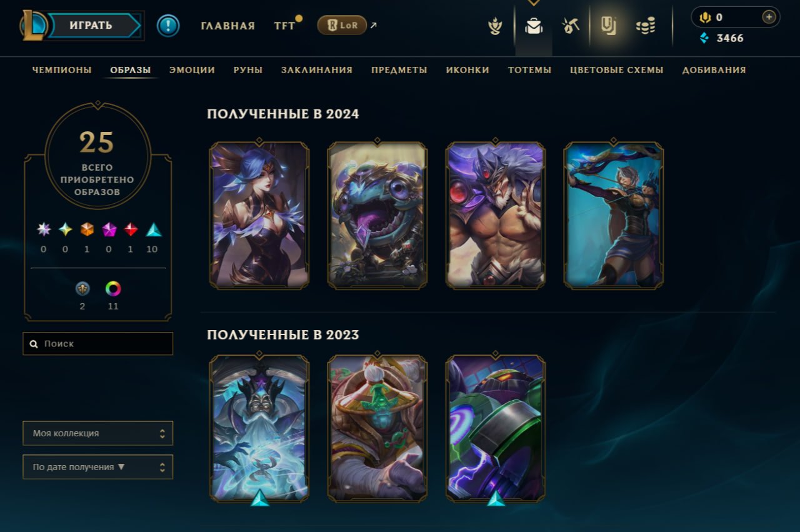Open the Цветовые схемы tab
800x532 pixels.
click(x=617, y=70)
